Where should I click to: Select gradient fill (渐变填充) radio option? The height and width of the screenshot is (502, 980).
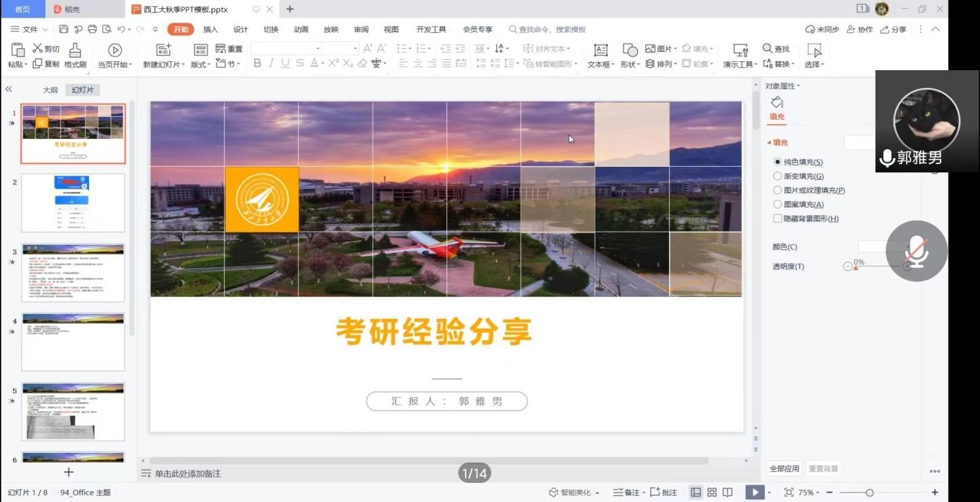click(778, 176)
